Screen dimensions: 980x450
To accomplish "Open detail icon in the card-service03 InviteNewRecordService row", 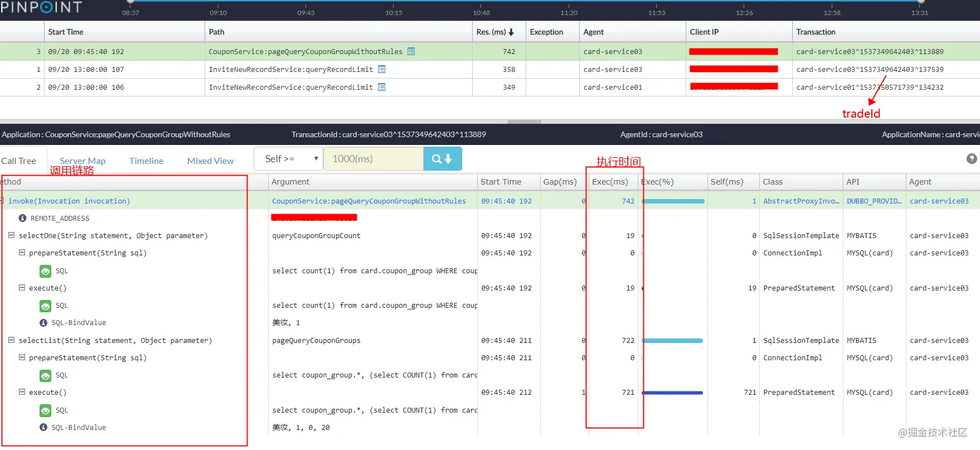I will [x=382, y=69].
